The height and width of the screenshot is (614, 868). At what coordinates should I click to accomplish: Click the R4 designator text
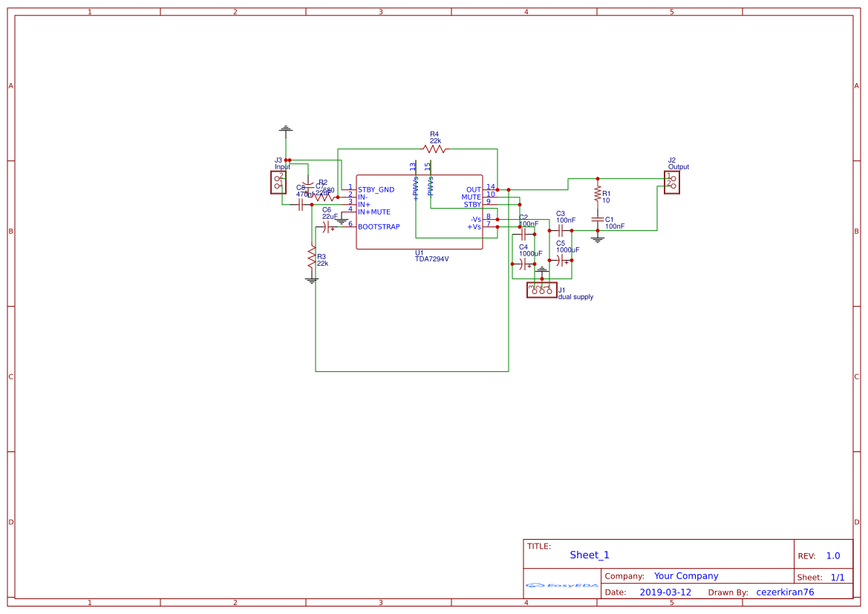tap(434, 134)
